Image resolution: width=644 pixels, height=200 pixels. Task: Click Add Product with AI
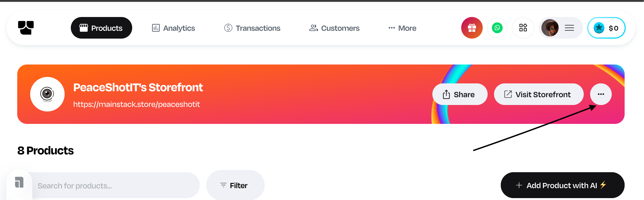point(562,185)
